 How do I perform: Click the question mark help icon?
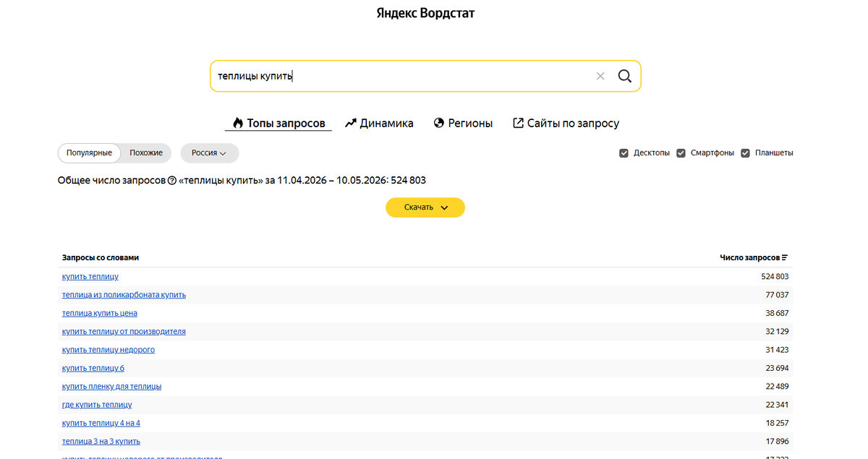(172, 181)
